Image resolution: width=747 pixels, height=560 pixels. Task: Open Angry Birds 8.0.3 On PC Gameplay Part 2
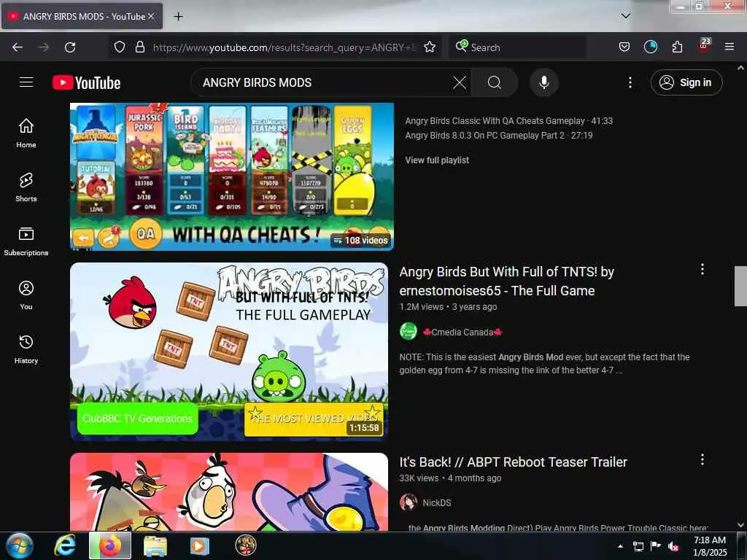click(499, 135)
